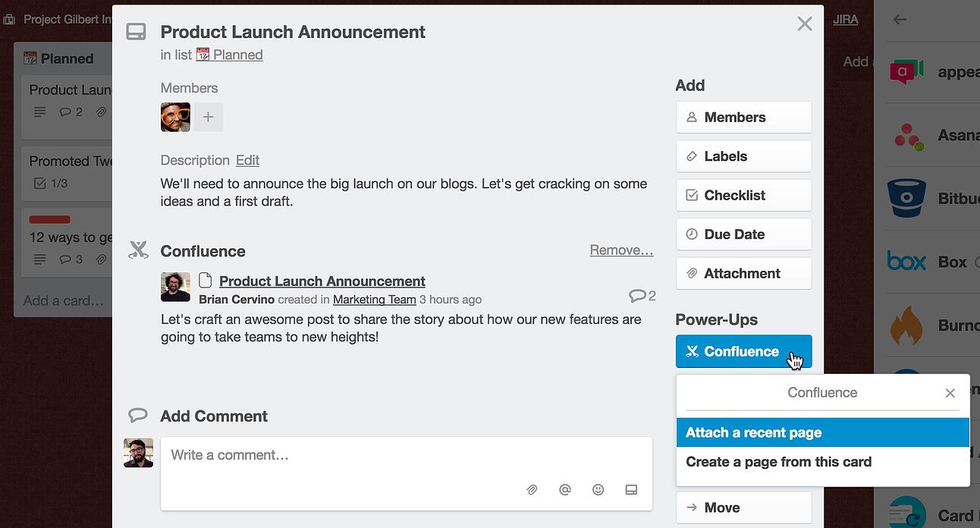Click the emoji smiley icon in comment box
The height and width of the screenshot is (528, 980).
coord(598,490)
